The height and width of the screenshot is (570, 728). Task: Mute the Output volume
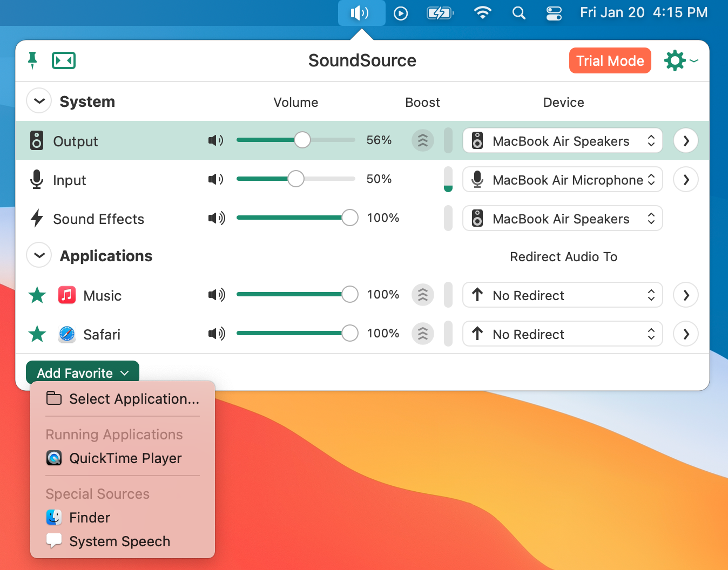(x=216, y=140)
